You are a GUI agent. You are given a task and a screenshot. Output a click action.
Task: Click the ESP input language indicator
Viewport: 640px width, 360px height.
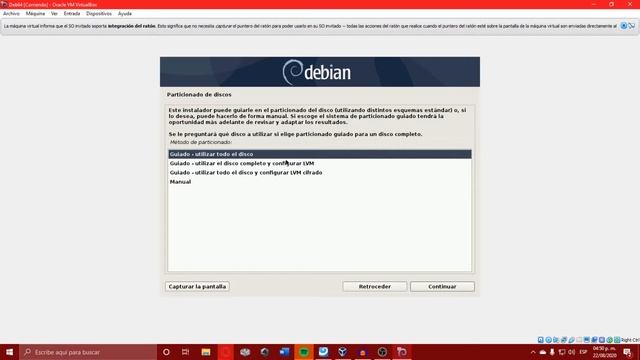click(x=583, y=352)
